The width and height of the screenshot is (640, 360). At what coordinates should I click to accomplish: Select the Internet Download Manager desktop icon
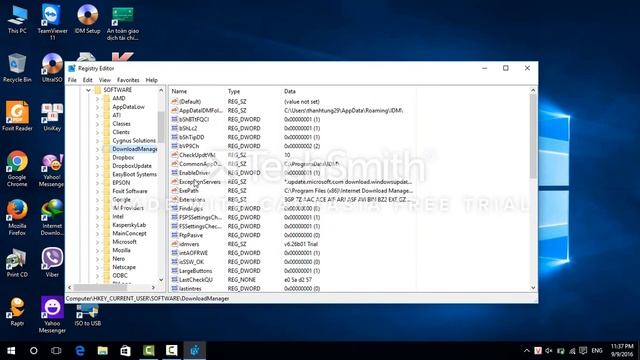pyautogui.click(x=52, y=218)
